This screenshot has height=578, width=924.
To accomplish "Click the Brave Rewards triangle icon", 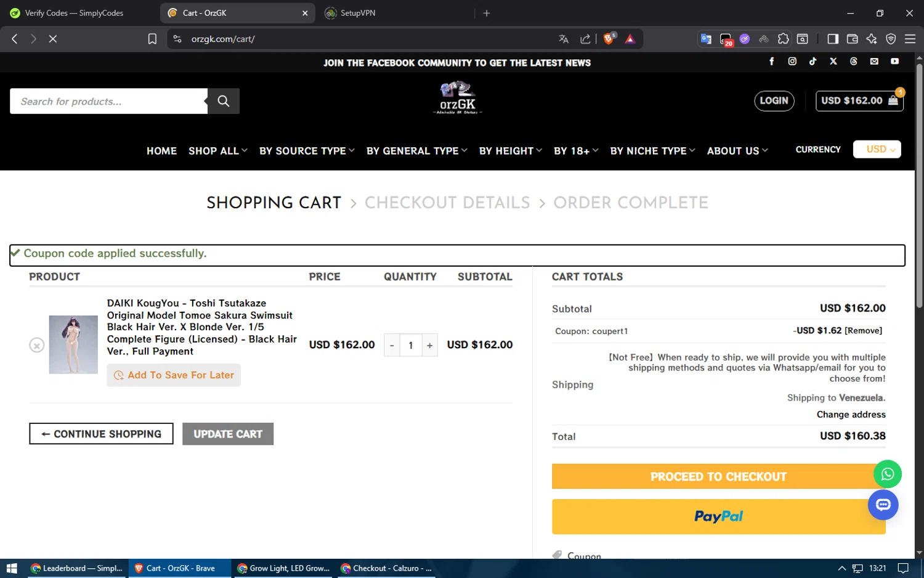I will point(630,39).
